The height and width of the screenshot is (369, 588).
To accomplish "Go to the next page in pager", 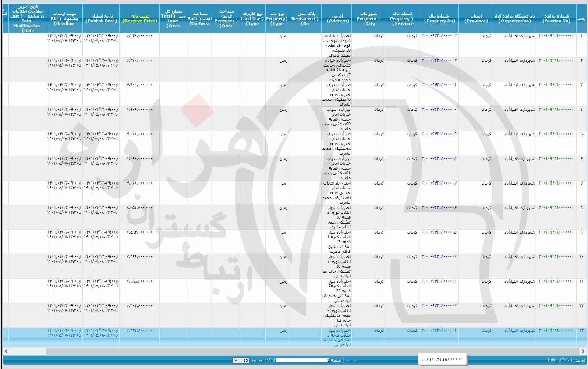I will 261,360.
